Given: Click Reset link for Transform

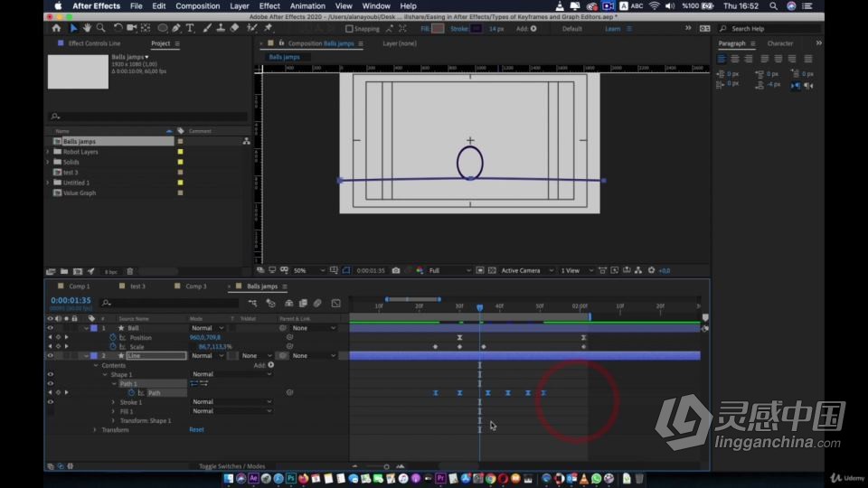Looking at the screenshot, I should tap(196, 429).
